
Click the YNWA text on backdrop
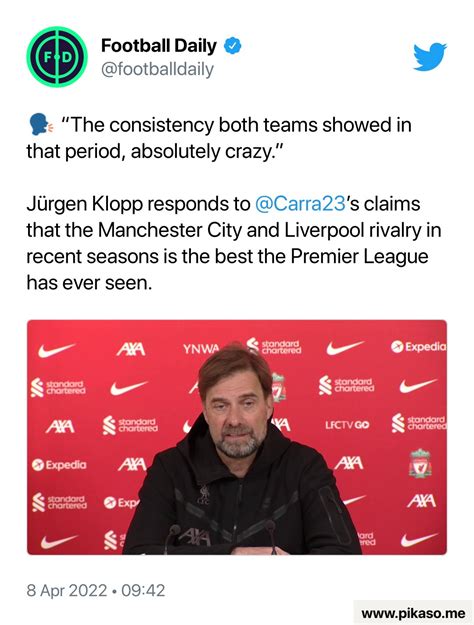(201, 349)
